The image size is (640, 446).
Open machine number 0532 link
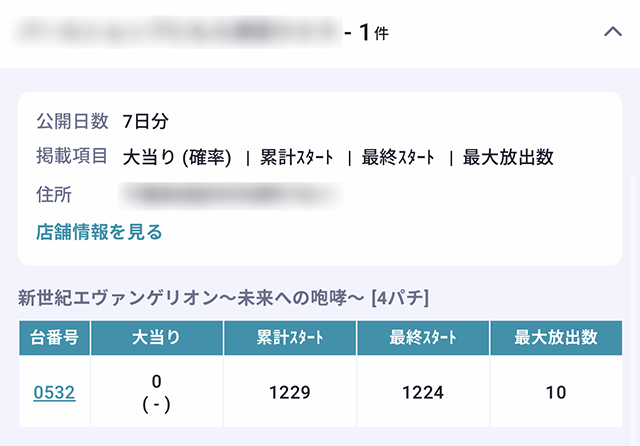(54, 393)
